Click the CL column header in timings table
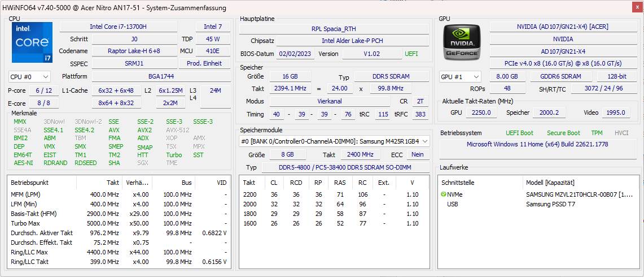This screenshot has width=644, height=277. [x=274, y=183]
